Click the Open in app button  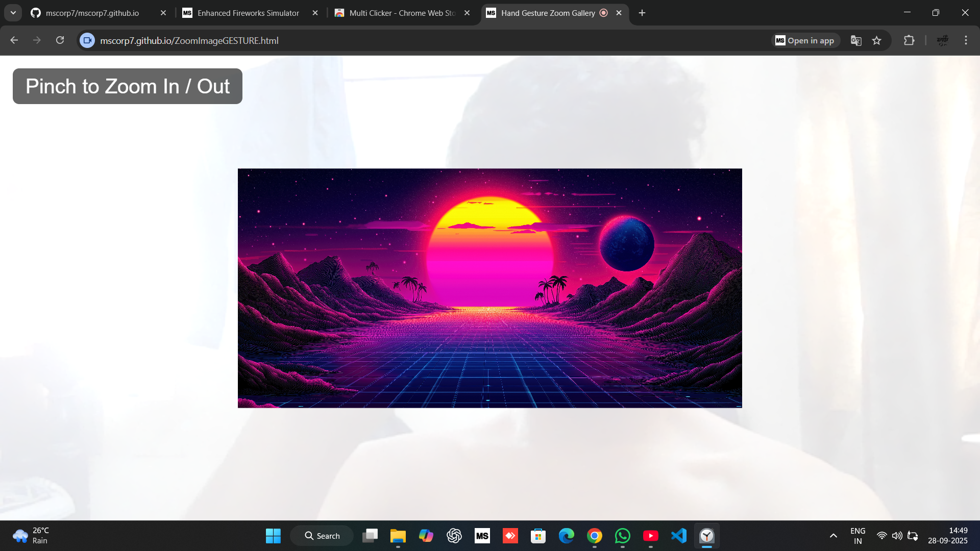click(805, 40)
